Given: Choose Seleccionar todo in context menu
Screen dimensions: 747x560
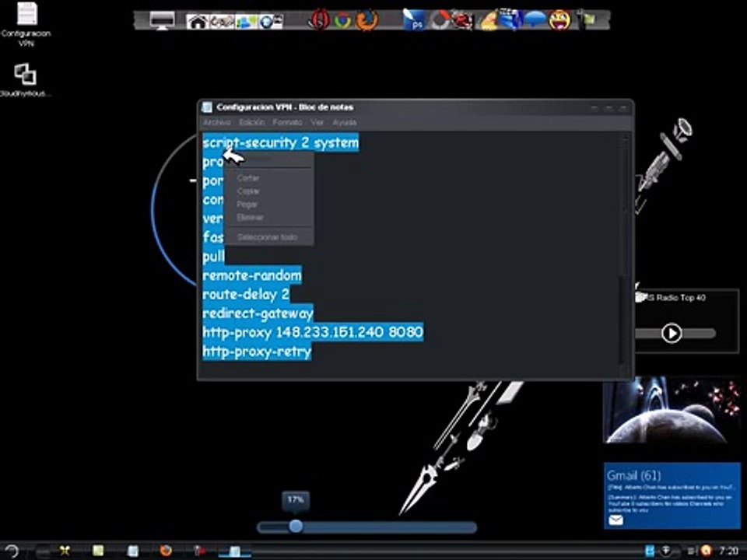Looking at the screenshot, I should click(268, 237).
